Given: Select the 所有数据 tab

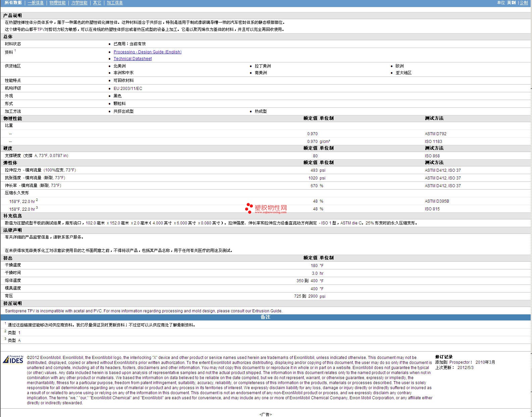Looking at the screenshot, I should click(13, 3).
